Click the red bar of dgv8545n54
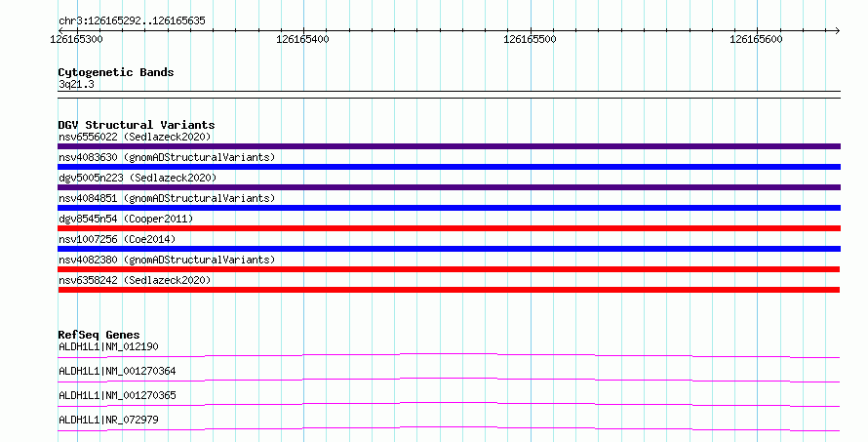The height and width of the screenshot is (442, 868). [x=449, y=228]
